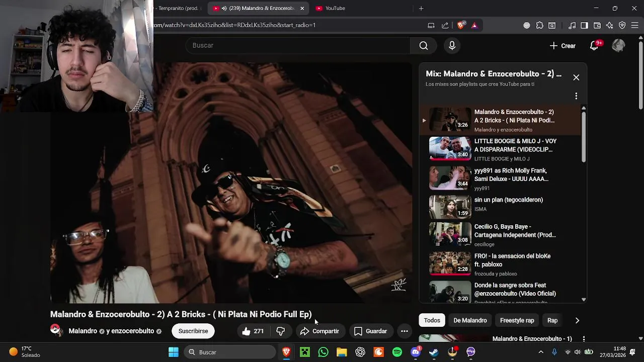This screenshot has height=362, width=644.
Task: Open the Malandro channel link
Action: pyautogui.click(x=83, y=331)
